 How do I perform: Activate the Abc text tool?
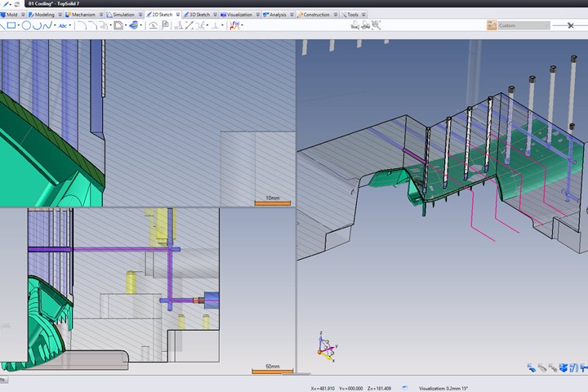[63, 25]
